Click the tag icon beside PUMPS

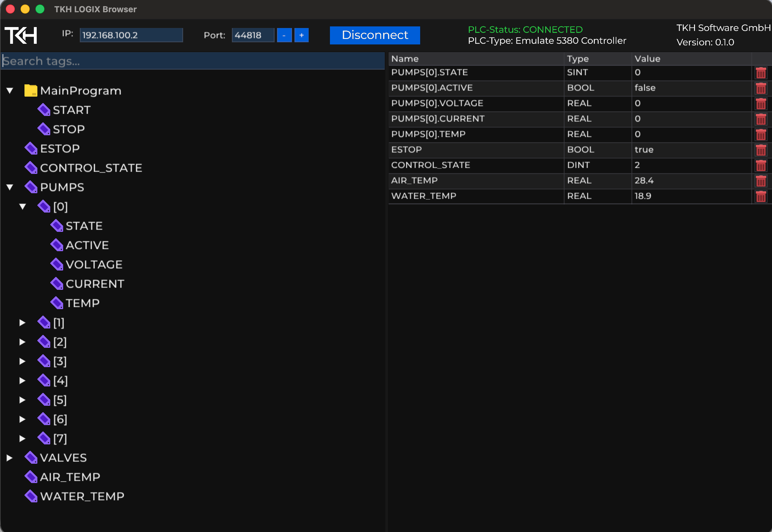(x=31, y=187)
